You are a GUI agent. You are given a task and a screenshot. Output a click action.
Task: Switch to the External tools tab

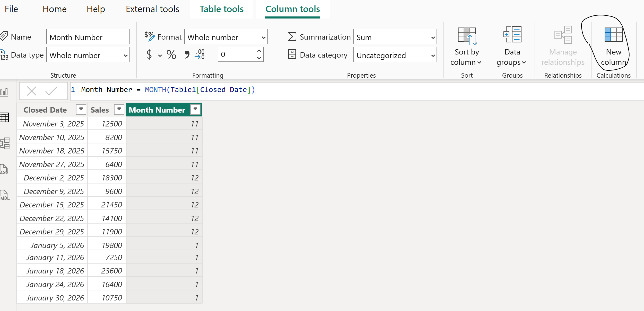pyautogui.click(x=152, y=9)
